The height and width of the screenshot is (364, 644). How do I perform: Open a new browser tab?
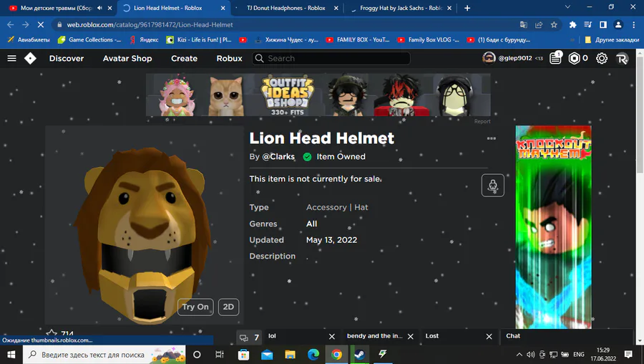click(x=467, y=8)
